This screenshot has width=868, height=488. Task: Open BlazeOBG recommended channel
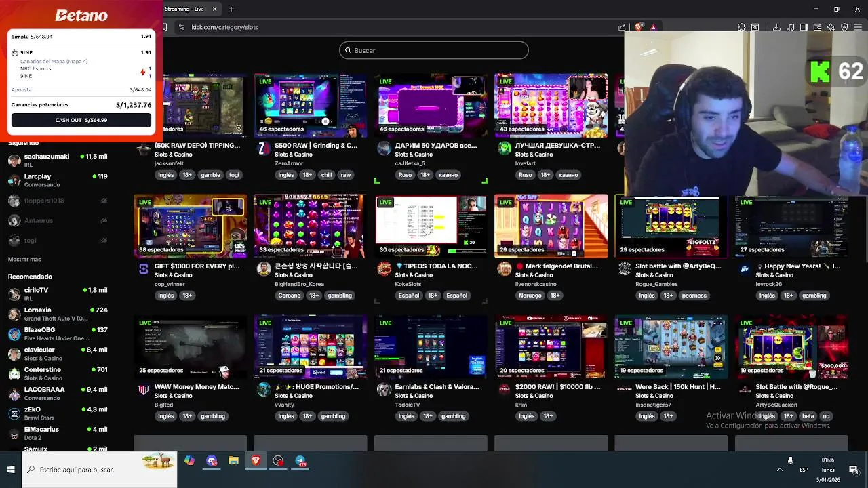pyautogui.click(x=58, y=333)
